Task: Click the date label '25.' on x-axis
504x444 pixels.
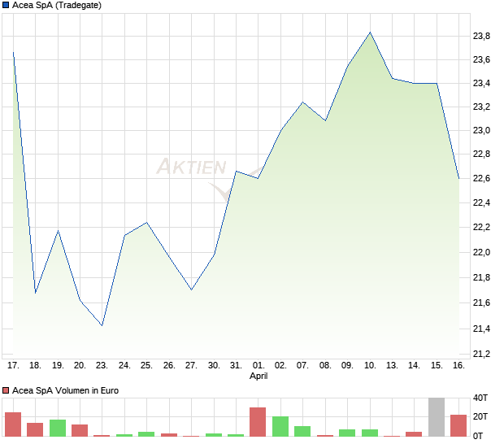Action: click(x=146, y=366)
